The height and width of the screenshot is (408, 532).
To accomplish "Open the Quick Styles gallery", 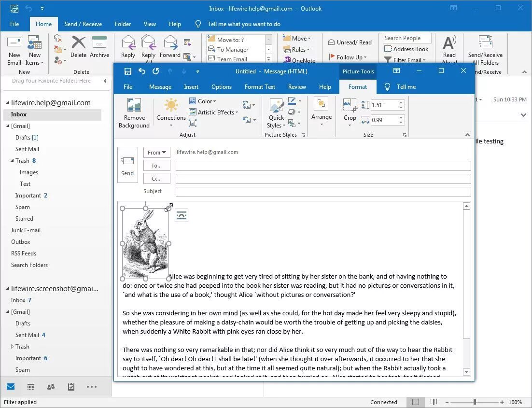I will pos(276,114).
